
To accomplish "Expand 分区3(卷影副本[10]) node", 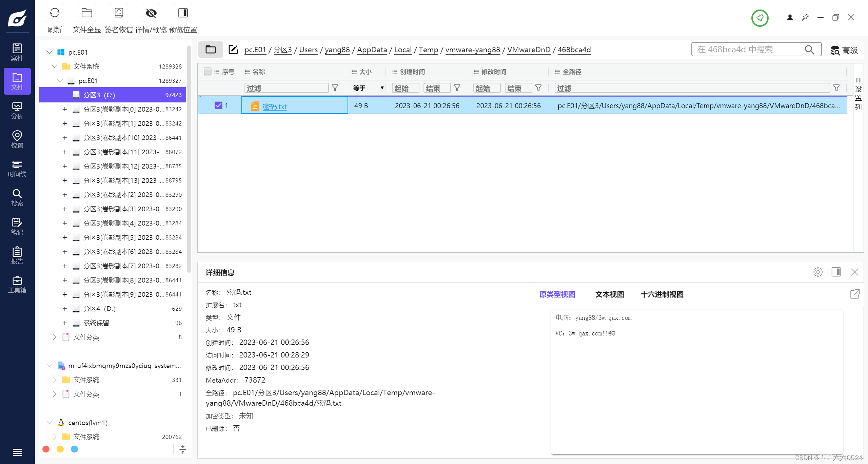I will click(64, 138).
